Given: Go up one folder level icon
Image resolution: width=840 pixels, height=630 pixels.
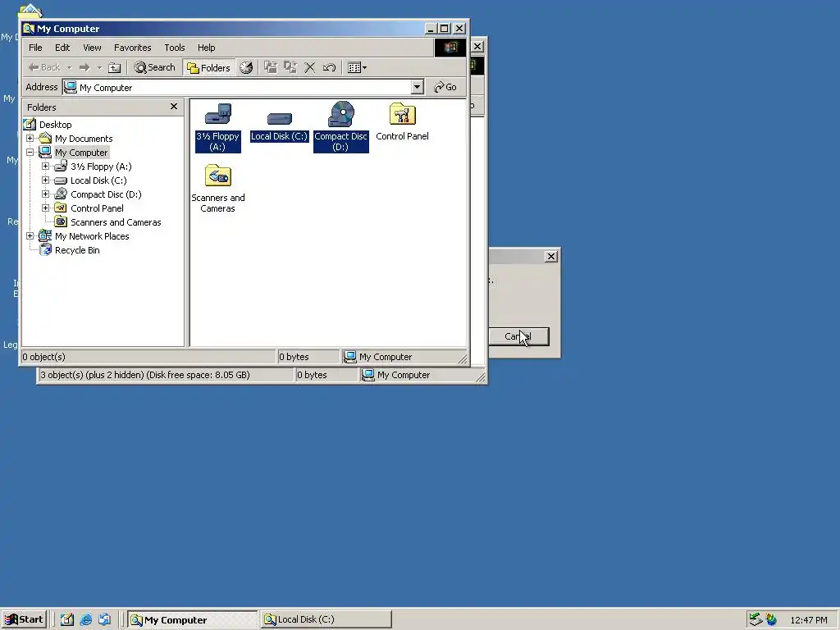Looking at the screenshot, I should [115, 67].
